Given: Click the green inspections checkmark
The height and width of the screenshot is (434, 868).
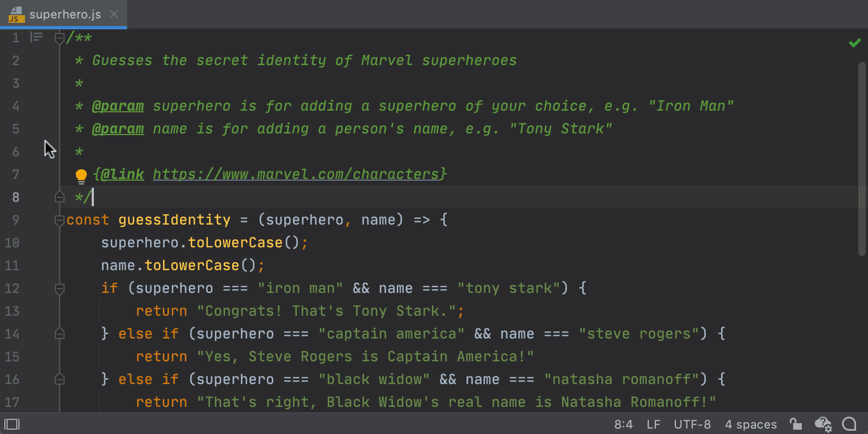Looking at the screenshot, I should (855, 42).
